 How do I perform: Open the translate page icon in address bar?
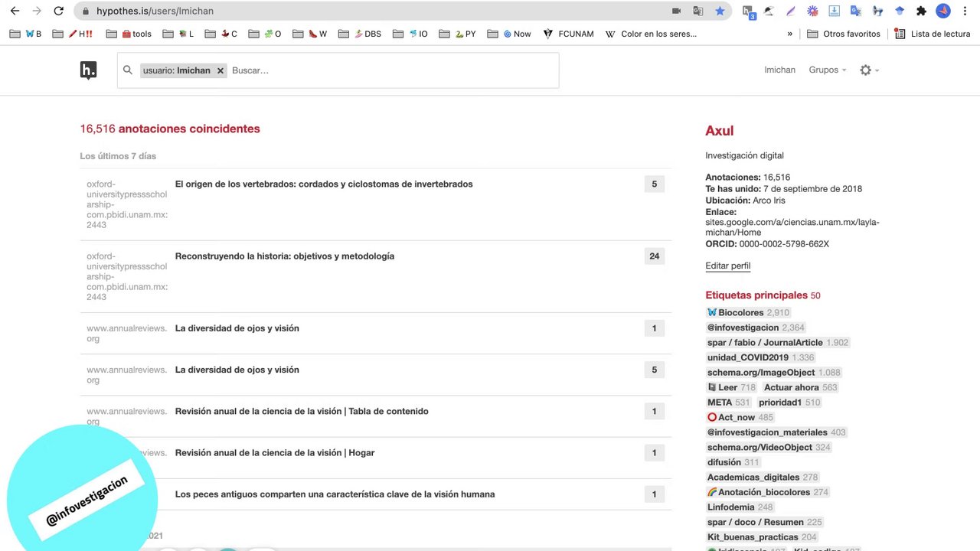pos(698,11)
